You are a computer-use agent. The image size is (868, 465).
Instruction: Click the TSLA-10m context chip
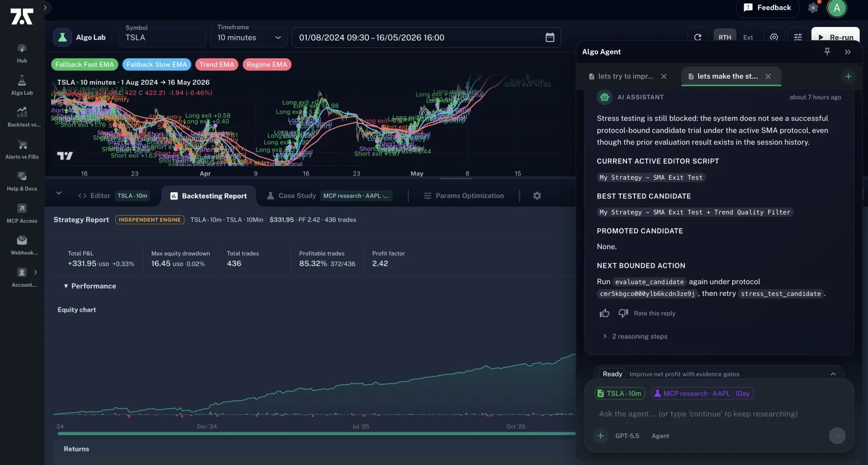pyautogui.click(x=620, y=394)
